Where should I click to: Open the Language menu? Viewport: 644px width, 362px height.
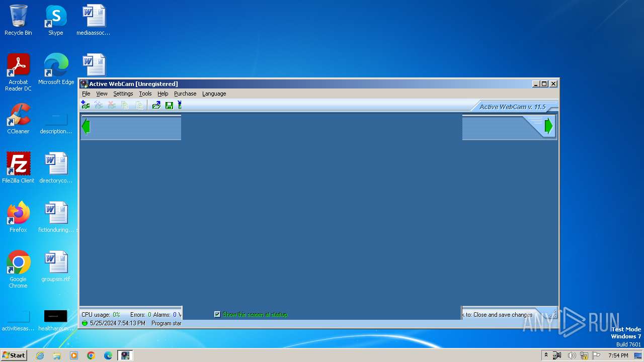click(214, 94)
